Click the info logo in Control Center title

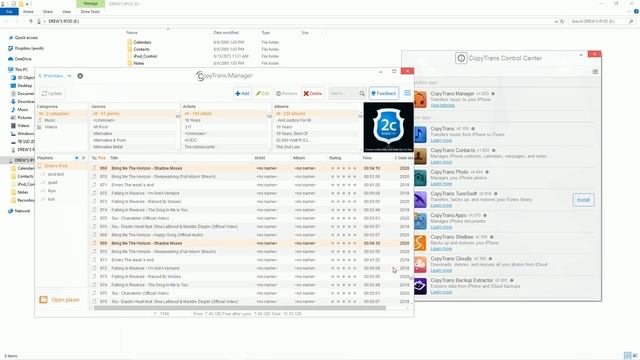click(x=461, y=58)
